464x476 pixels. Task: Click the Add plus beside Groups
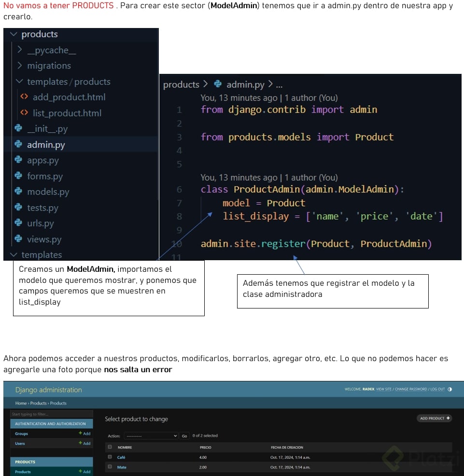pyautogui.click(x=80, y=433)
